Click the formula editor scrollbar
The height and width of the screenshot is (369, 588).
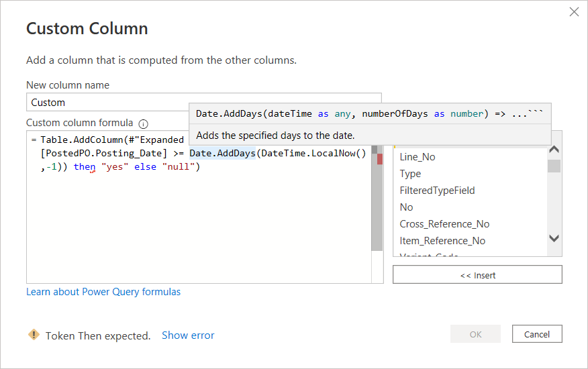[377, 199]
